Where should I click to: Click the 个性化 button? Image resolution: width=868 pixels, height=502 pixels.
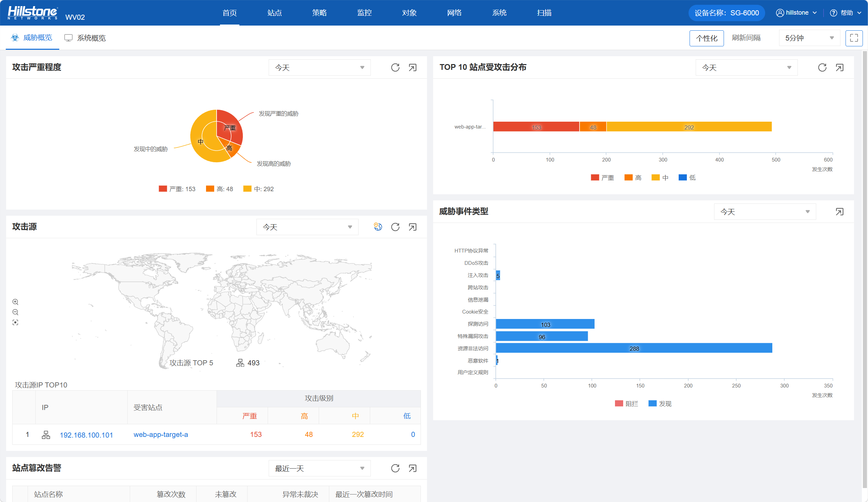click(706, 38)
